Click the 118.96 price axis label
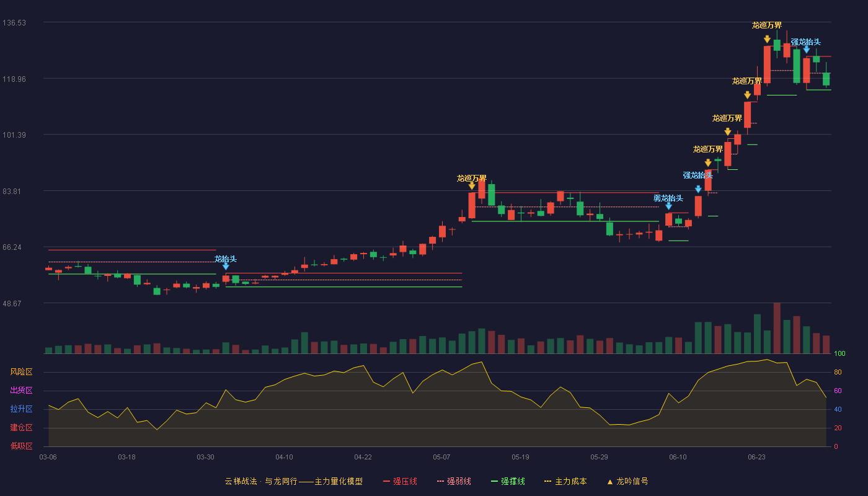 (14, 79)
